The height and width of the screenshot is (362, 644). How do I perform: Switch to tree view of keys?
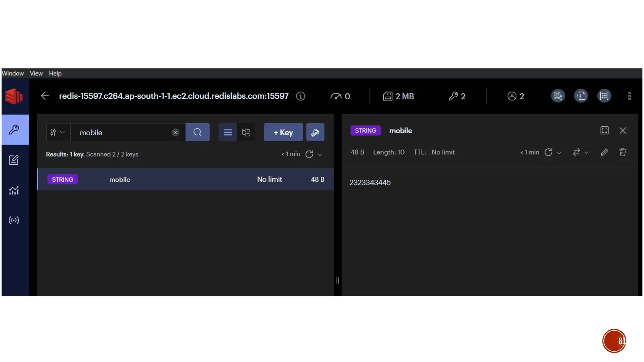[246, 132]
